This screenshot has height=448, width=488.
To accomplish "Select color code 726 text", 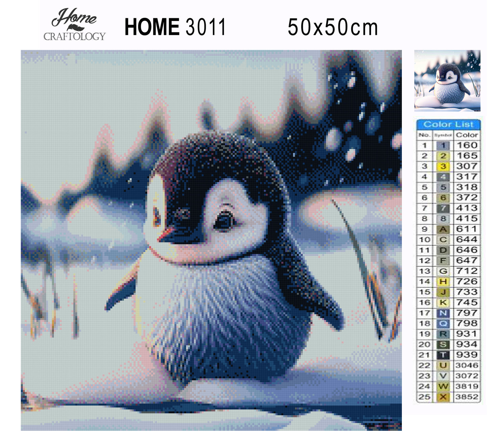I will 467,281.
